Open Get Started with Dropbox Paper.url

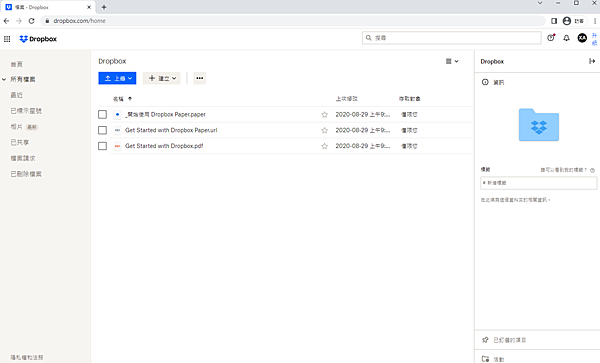(x=171, y=130)
